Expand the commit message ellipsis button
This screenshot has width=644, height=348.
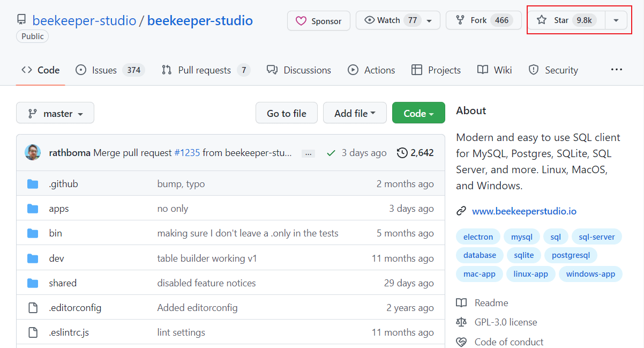pyautogui.click(x=308, y=153)
